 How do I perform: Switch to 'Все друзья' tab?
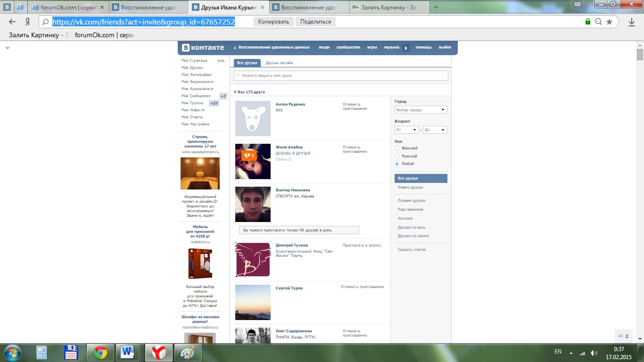(x=247, y=63)
